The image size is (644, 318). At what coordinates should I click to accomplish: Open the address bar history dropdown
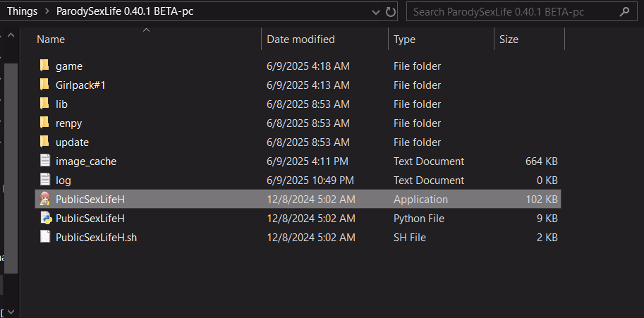(x=374, y=11)
